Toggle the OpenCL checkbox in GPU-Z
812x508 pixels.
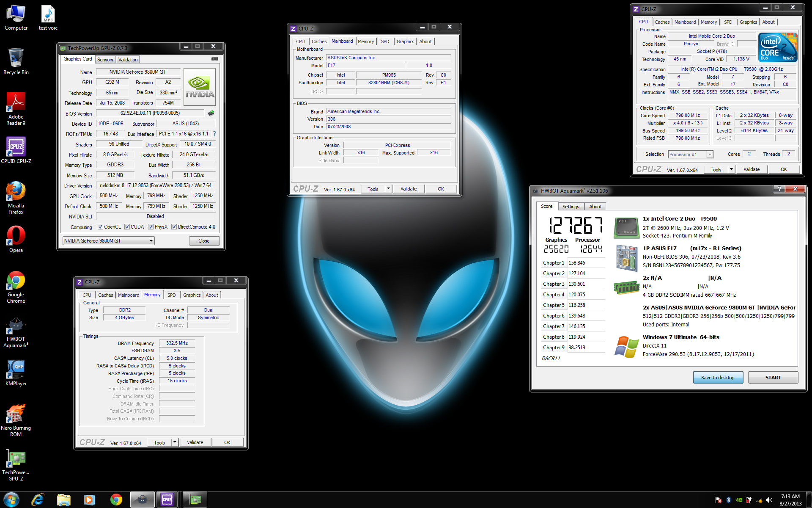tap(100, 227)
